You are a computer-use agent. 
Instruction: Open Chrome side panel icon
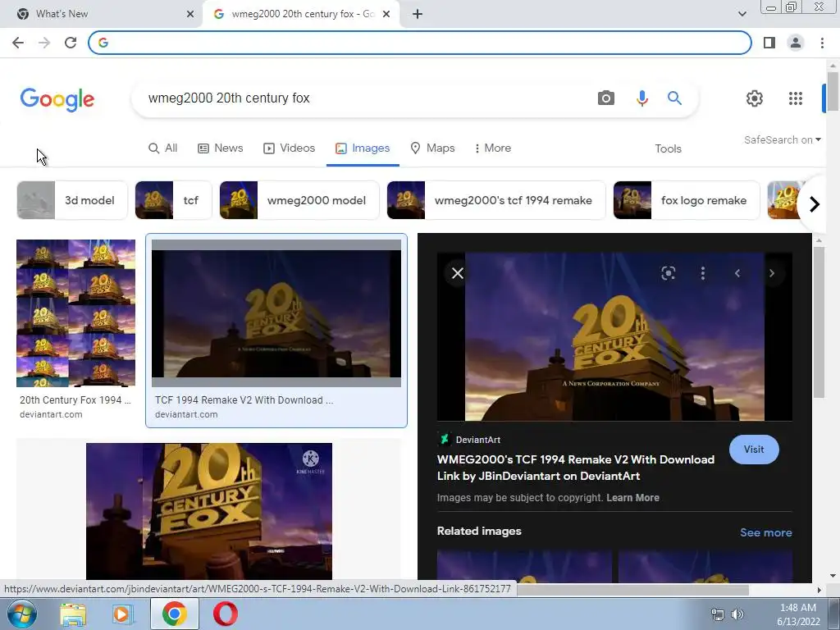[x=769, y=43]
